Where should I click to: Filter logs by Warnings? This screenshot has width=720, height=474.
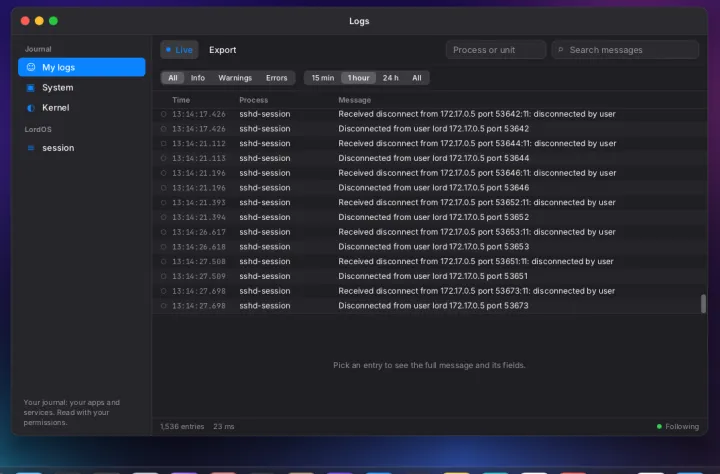[235, 78]
